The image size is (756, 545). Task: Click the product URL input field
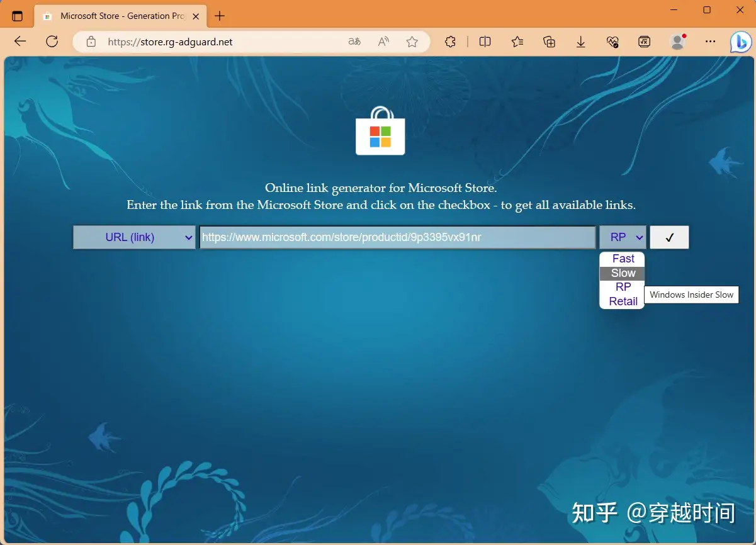pos(398,237)
